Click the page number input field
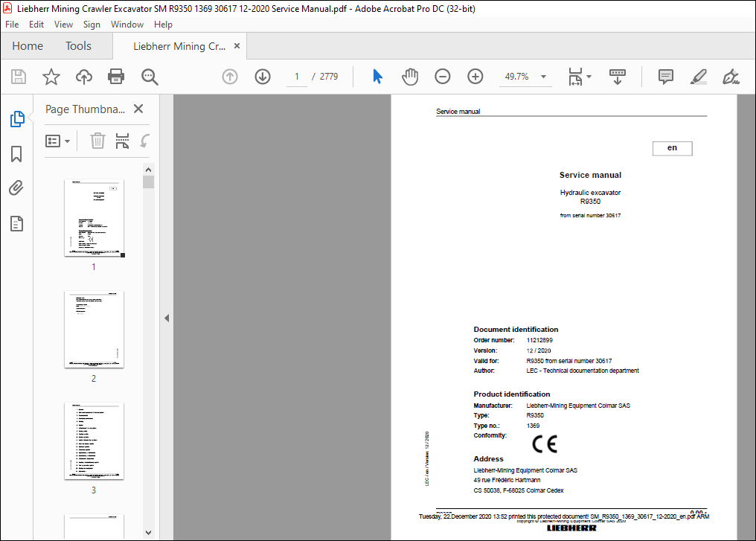 (296, 77)
